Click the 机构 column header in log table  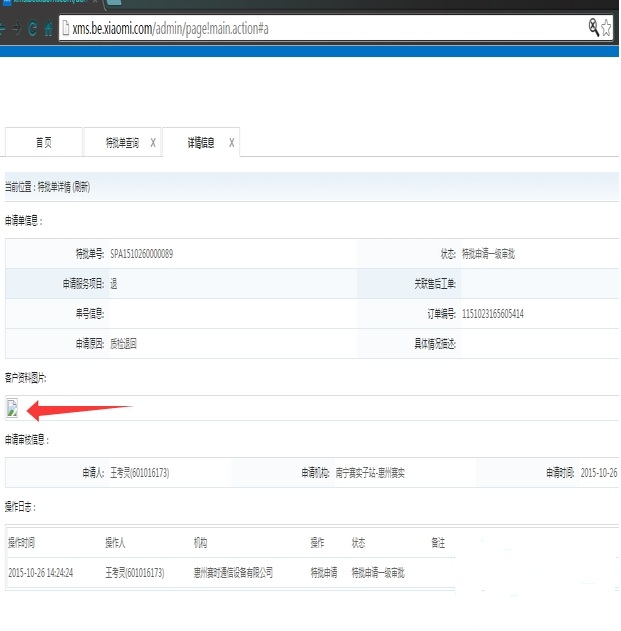click(200, 543)
